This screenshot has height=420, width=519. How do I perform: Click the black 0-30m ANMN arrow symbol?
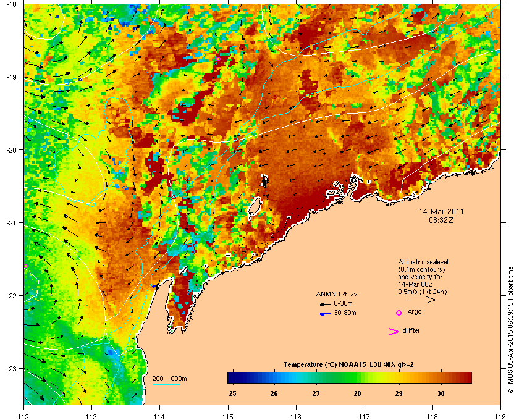325,304
